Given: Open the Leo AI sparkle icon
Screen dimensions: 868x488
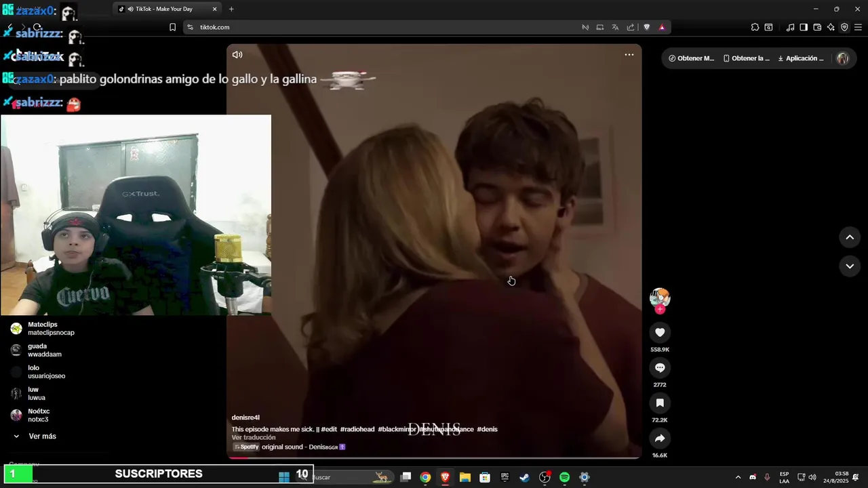Looking at the screenshot, I should (x=831, y=27).
